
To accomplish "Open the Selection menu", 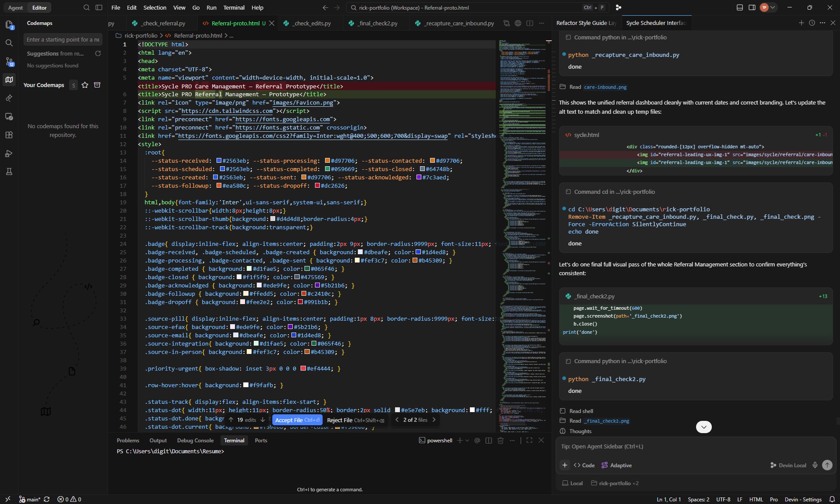I will tap(155, 7).
